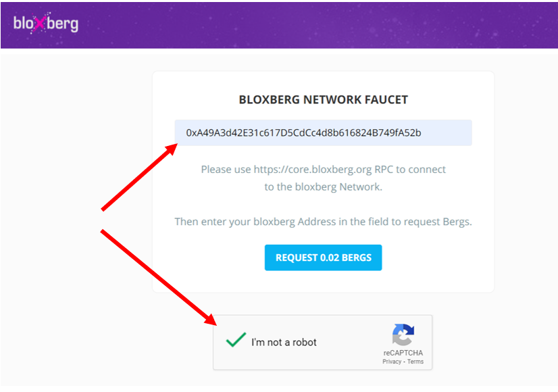Toggle the green "I'm not a robot" checkmark

[x=236, y=340]
